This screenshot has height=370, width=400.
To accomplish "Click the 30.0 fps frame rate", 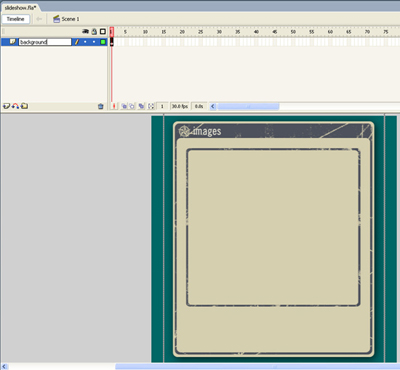I will coord(180,106).
